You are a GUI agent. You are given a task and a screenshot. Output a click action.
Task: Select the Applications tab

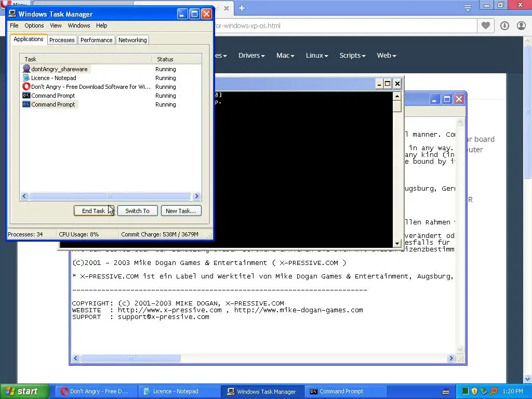pyautogui.click(x=29, y=39)
